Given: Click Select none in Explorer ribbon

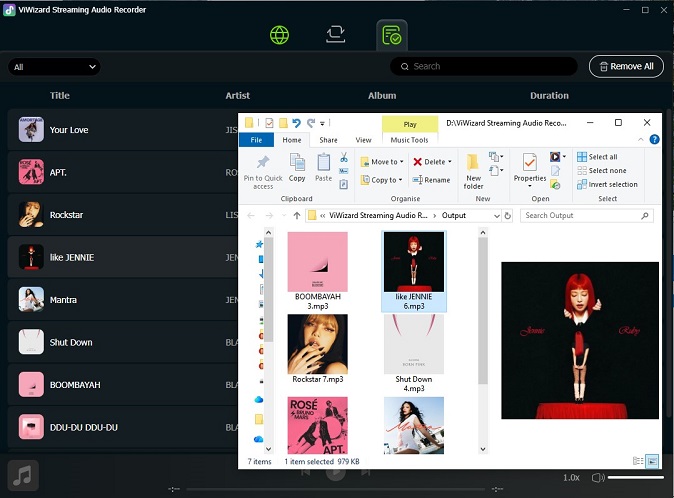Looking at the screenshot, I should click(x=601, y=171).
